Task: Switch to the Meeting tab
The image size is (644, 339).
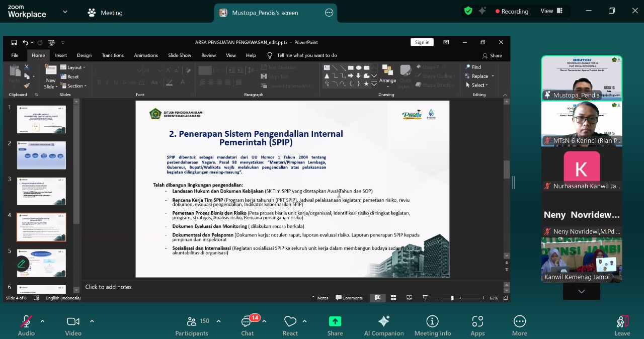Action: [x=106, y=13]
